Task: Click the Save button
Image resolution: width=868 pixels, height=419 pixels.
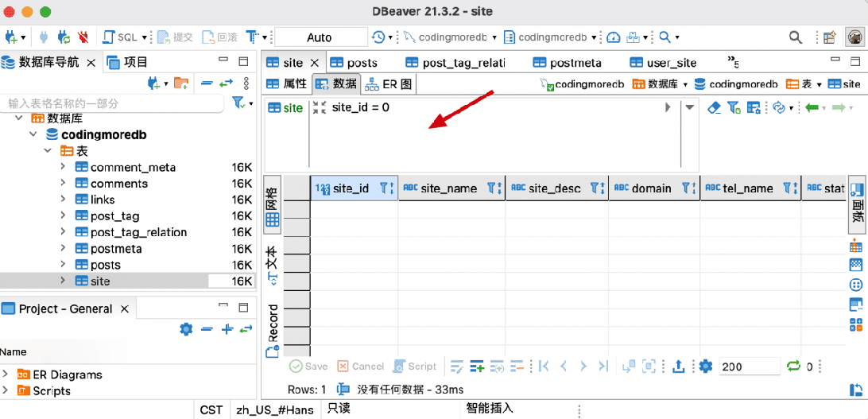Action: pos(309,367)
